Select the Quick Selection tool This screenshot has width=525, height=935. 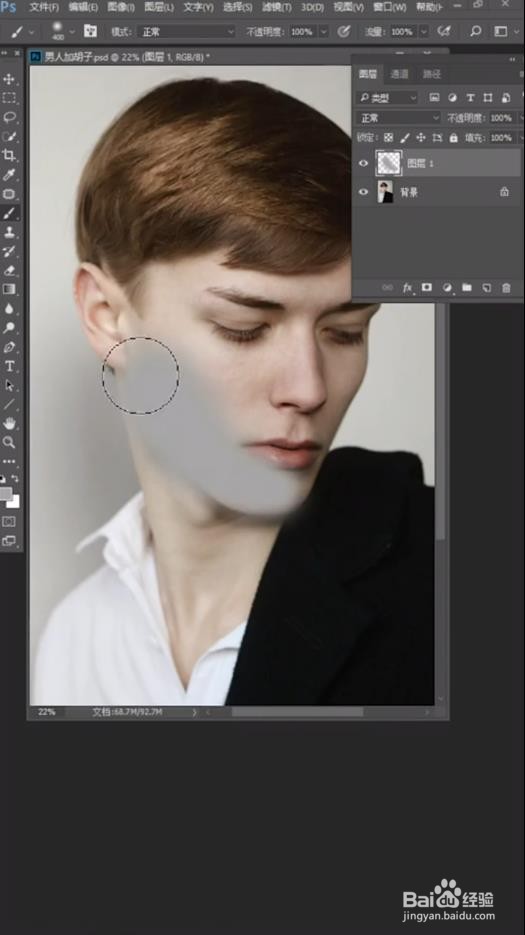[x=9, y=136]
